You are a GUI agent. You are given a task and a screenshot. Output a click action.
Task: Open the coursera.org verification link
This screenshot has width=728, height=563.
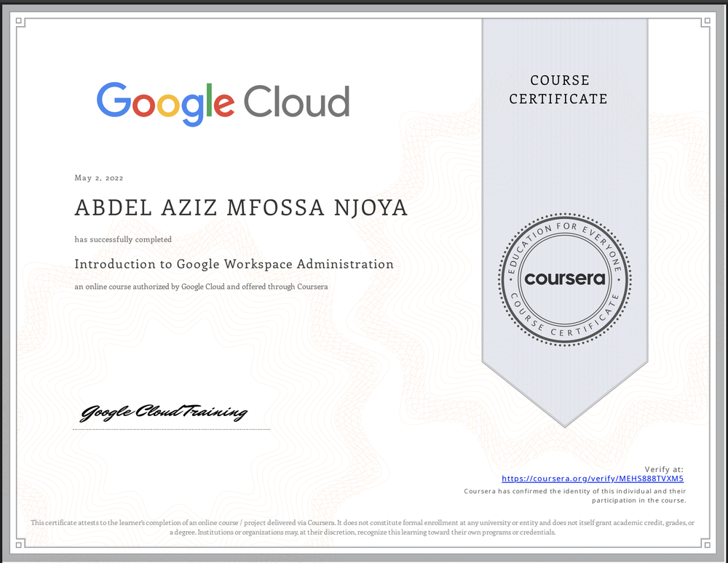tap(592, 479)
